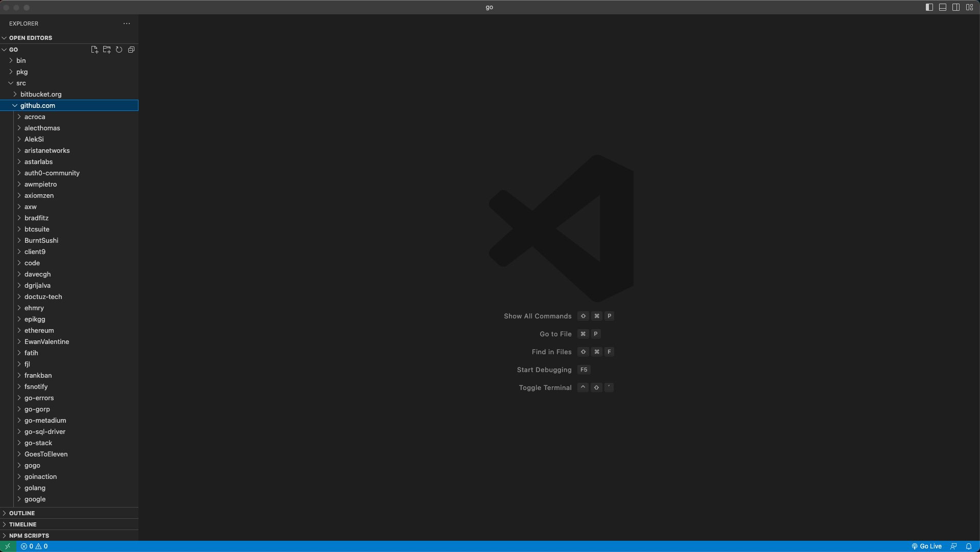Select the astarlabs folder
The height and width of the screenshot is (552, 980).
[x=69, y=162]
